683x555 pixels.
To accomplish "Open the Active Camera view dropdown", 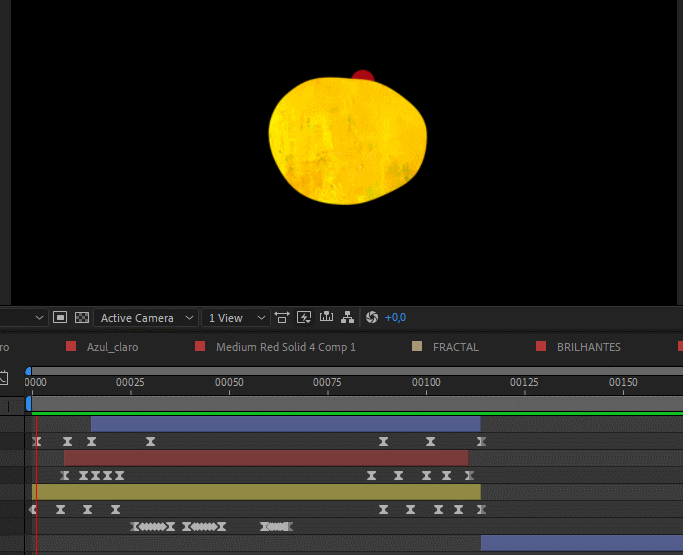I will coord(146,318).
